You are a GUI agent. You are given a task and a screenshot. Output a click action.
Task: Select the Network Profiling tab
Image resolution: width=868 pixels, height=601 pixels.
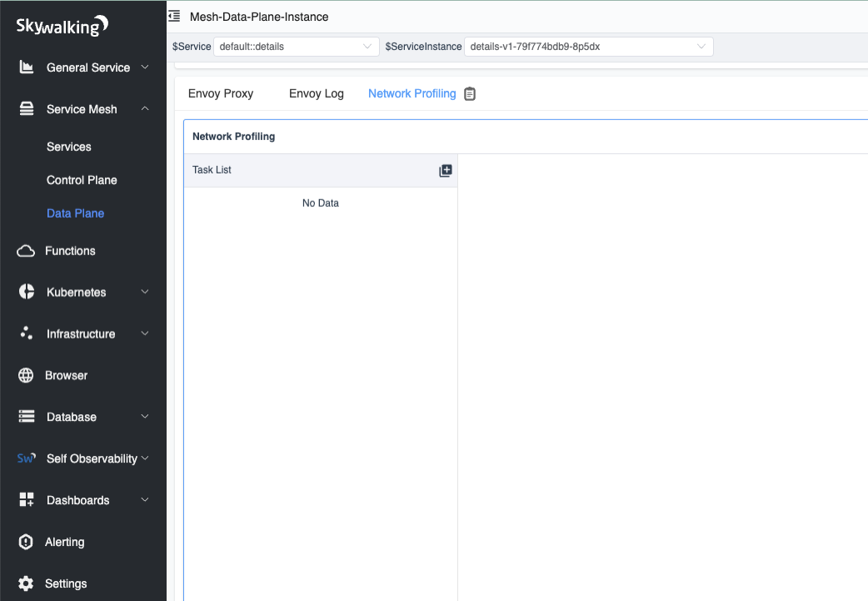pos(412,93)
